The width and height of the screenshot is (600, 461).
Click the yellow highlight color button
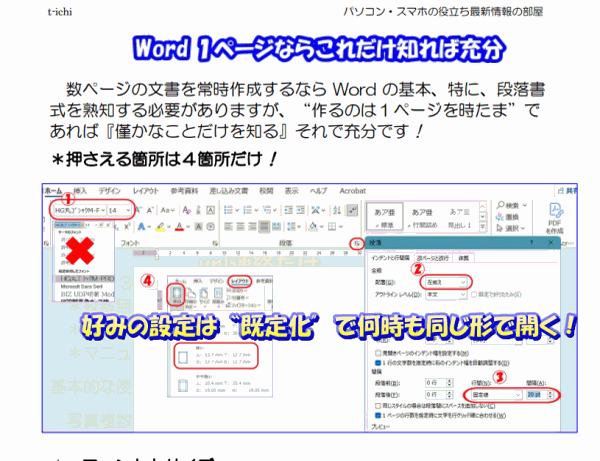160,226
